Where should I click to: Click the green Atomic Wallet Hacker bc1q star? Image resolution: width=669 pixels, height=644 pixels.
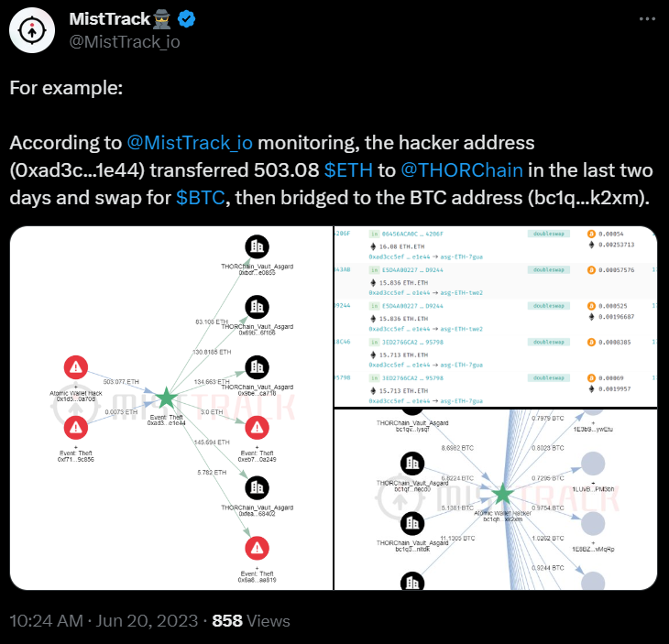(502, 495)
